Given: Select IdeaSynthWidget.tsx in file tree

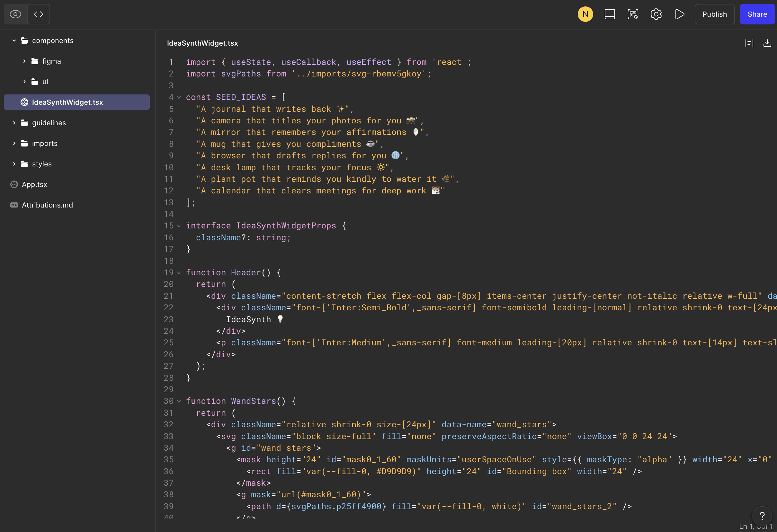Looking at the screenshot, I should pyautogui.click(x=67, y=102).
